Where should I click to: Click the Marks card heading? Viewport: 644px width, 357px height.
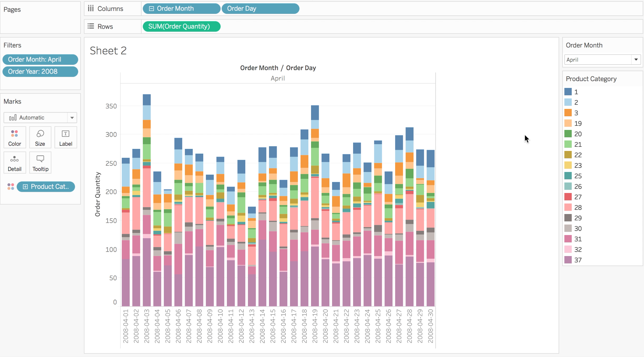point(12,101)
